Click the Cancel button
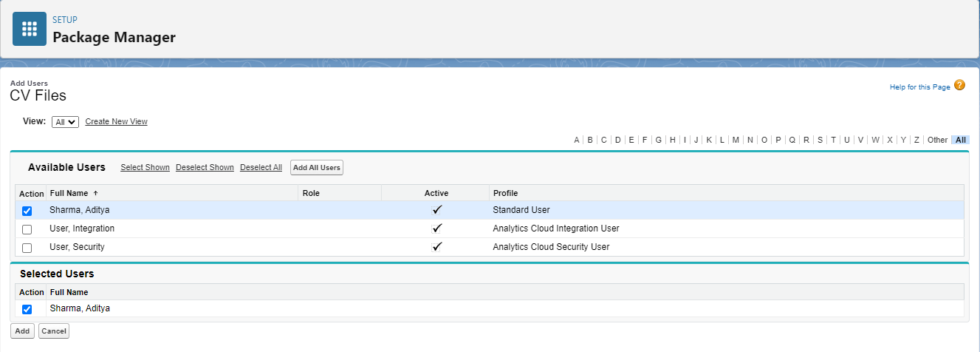980x352 pixels. (54, 331)
